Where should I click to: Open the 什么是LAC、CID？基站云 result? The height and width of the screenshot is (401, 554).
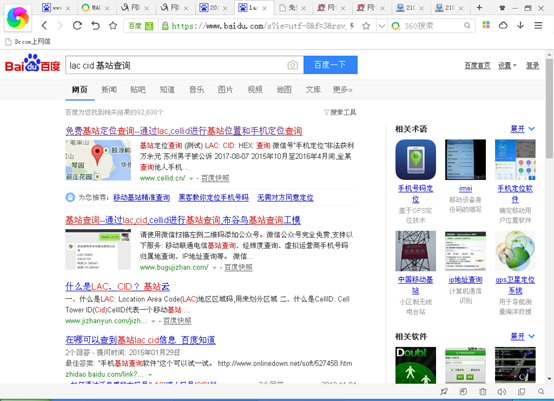(117, 287)
